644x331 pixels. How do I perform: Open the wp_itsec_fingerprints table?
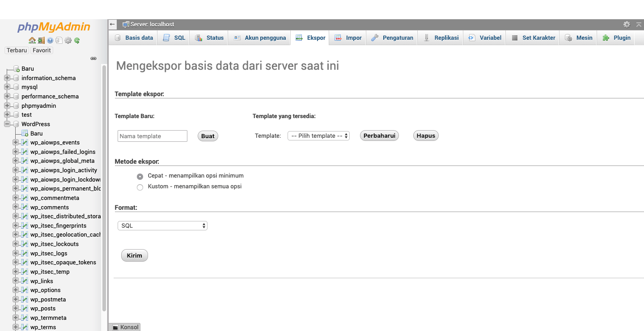tap(59, 225)
